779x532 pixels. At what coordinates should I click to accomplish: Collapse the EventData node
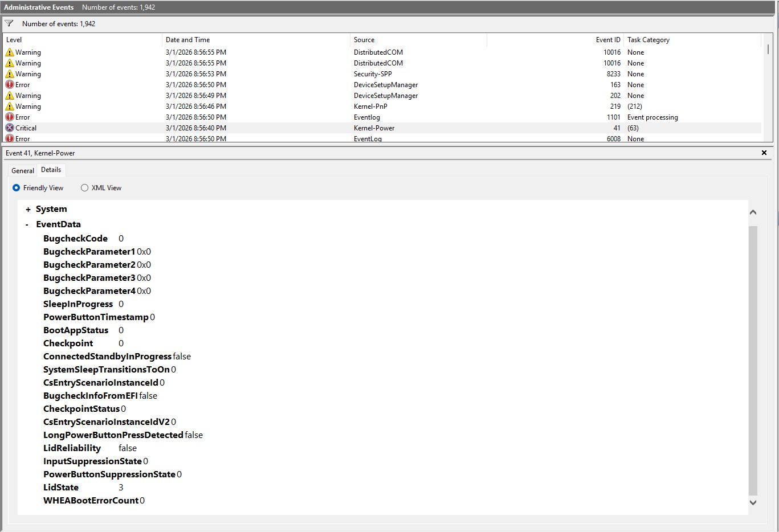click(27, 225)
